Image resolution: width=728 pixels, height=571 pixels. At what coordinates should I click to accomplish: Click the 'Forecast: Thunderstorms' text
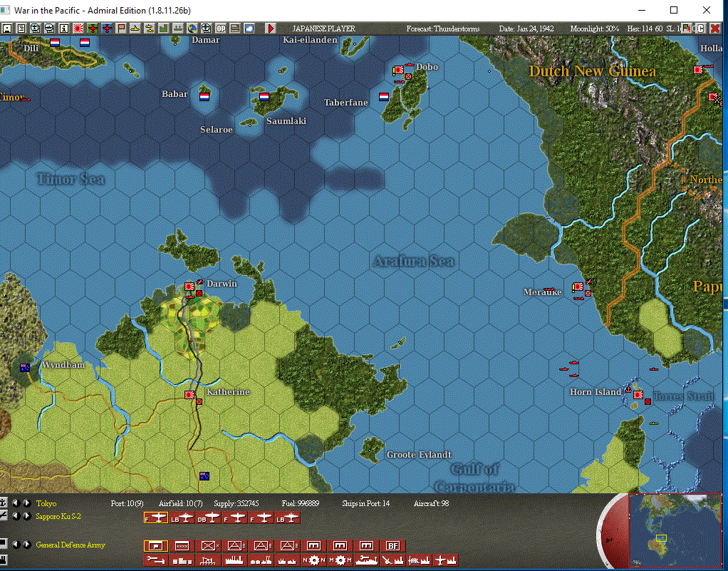[443, 29]
